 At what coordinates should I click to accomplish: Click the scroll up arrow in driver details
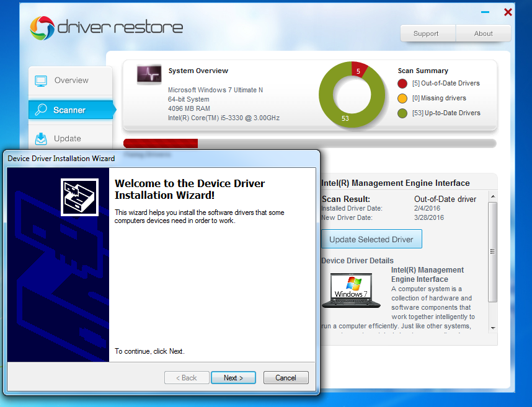coord(493,196)
